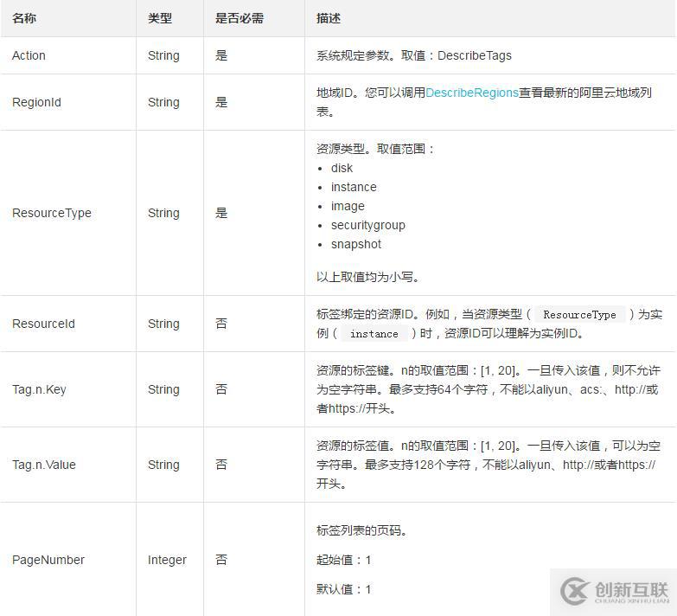Click the 类型 column header
The height and width of the screenshot is (616, 677).
[160, 18]
